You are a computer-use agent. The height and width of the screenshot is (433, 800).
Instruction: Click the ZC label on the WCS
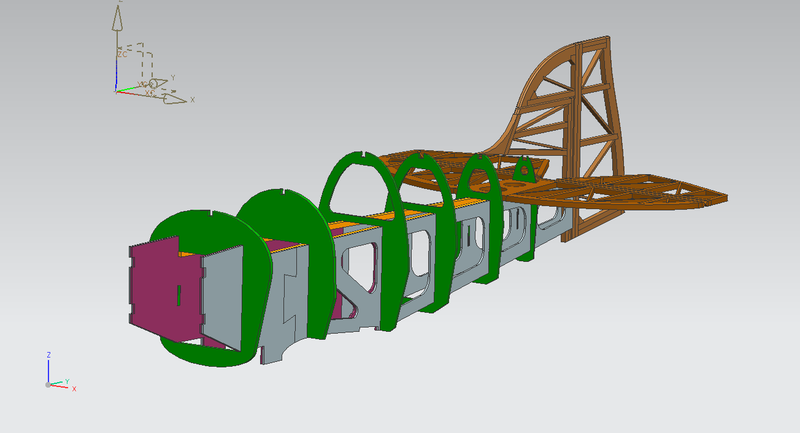[x=122, y=54]
